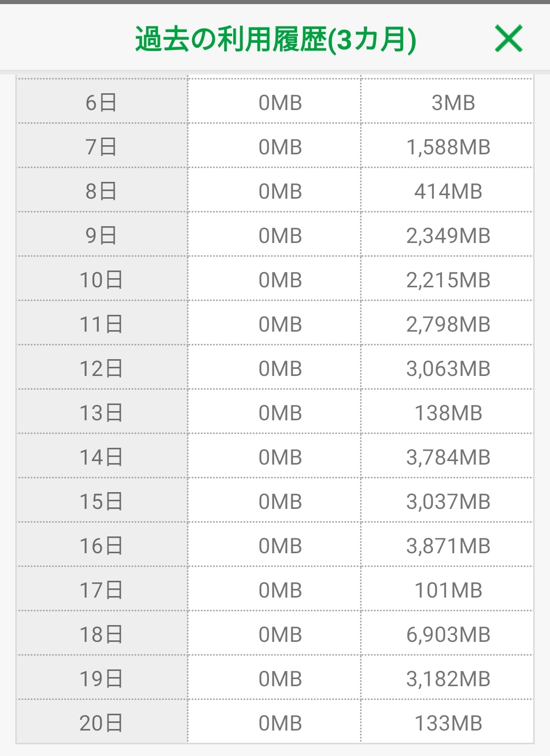Select the 15日 row label
This screenshot has width=550, height=756.
pos(101,502)
